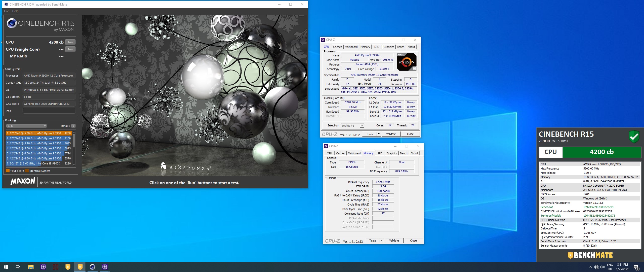
Task: Open the Windows Start menu
Action: pyautogui.click(x=6, y=267)
